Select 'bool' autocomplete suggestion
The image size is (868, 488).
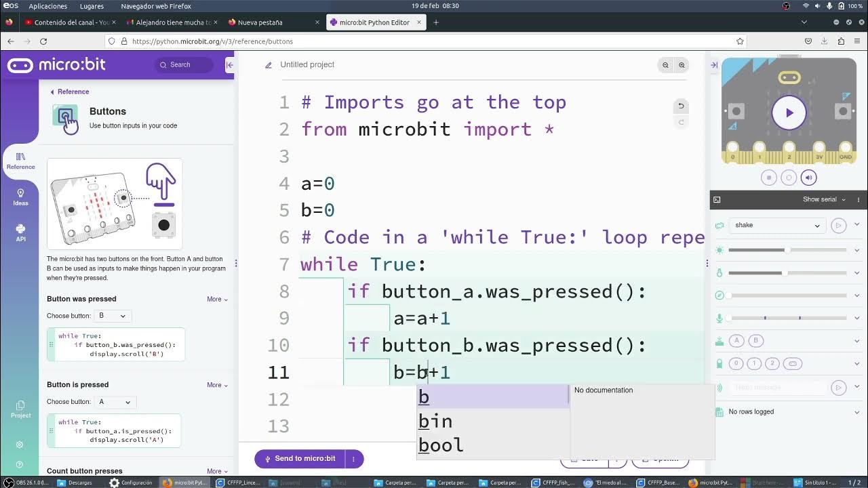[492, 445]
